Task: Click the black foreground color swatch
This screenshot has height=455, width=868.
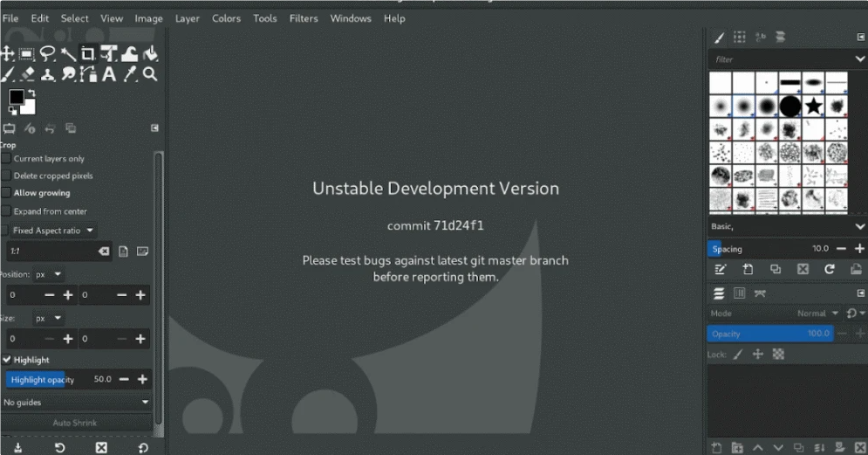Action: coord(16,96)
